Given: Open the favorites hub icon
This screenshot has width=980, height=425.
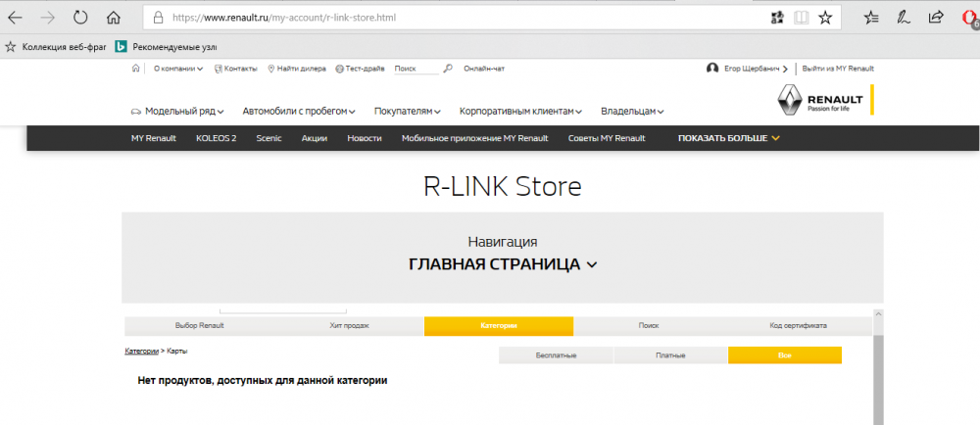Looking at the screenshot, I should pyautogui.click(x=871, y=18).
